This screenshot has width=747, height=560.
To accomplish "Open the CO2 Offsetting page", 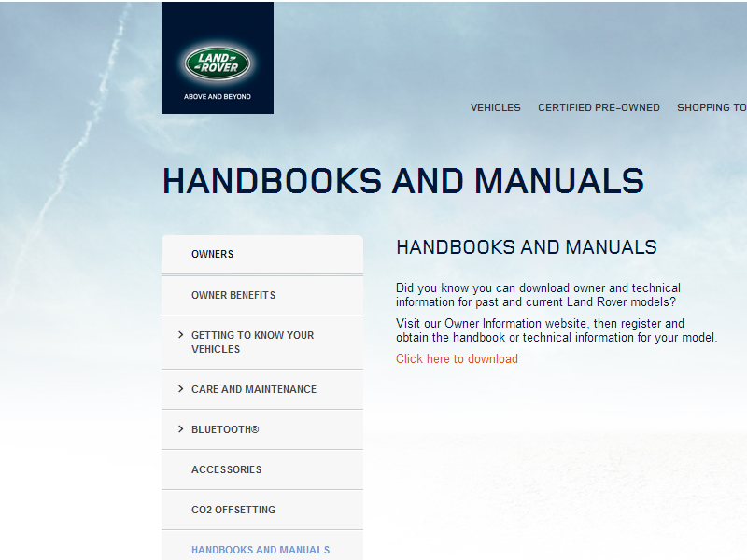I will coord(262,510).
